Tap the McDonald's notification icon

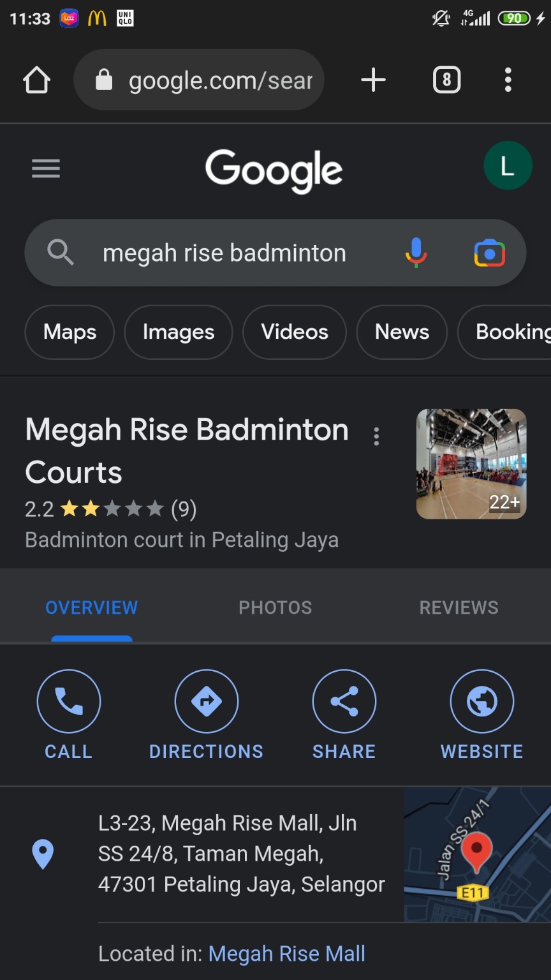coord(97,19)
